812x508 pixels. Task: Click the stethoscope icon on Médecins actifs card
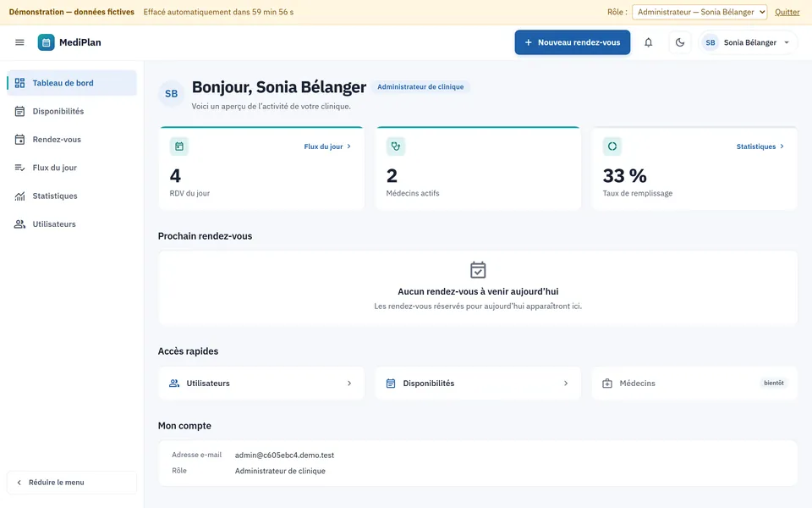tap(396, 146)
